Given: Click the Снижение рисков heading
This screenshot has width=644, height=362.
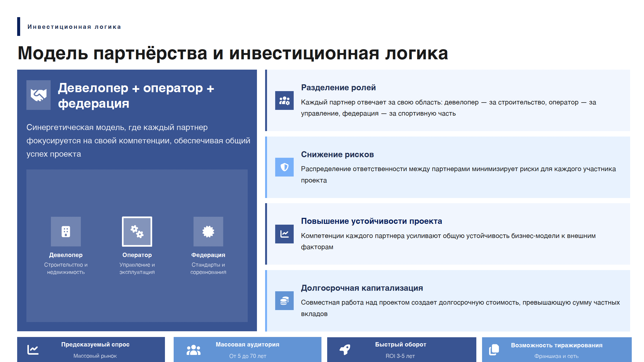Looking at the screenshot, I should (337, 154).
